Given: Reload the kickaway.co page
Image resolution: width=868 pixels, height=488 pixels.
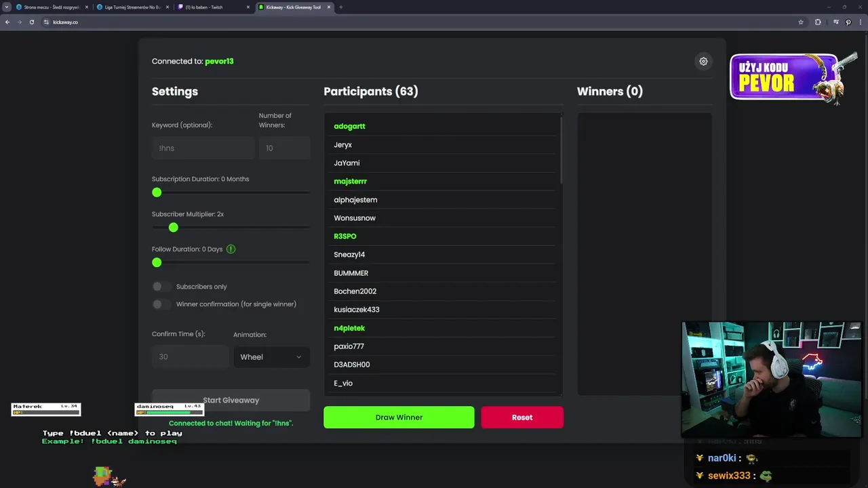Looking at the screenshot, I should coord(31,22).
